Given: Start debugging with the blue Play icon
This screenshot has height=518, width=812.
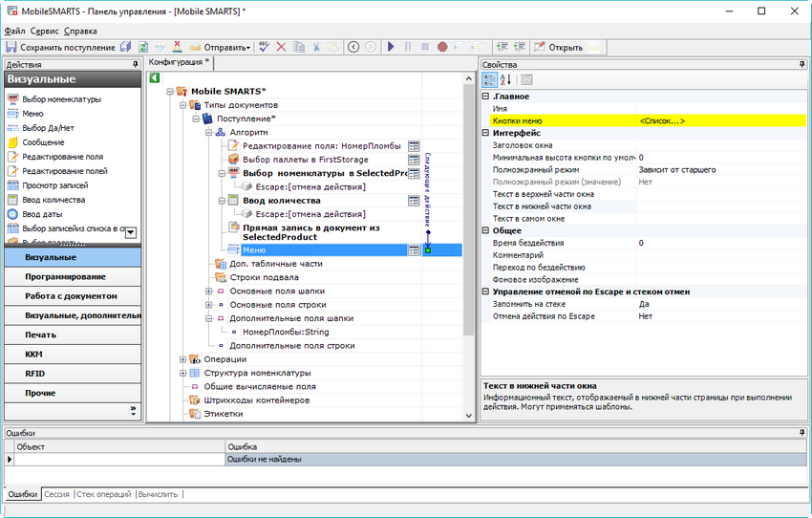Looking at the screenshot, I should click(391, 47).
